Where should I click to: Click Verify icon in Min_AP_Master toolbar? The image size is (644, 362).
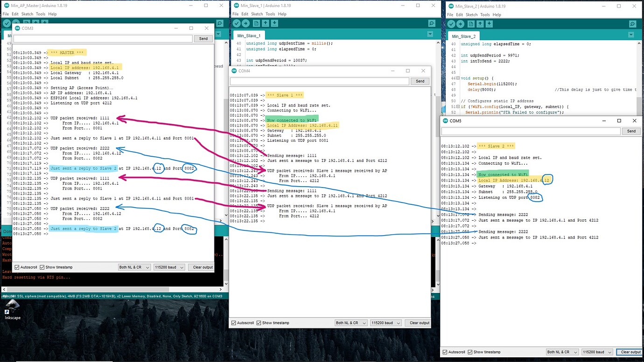click(7, 23)
